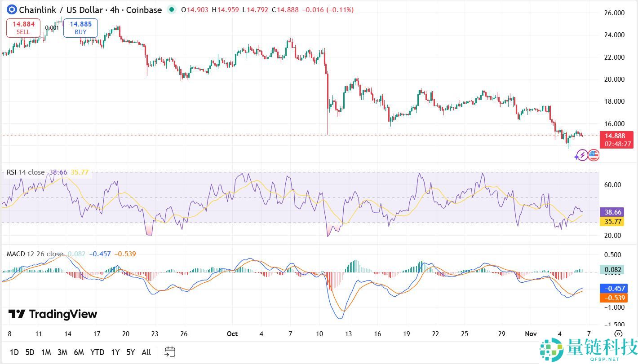Click the purple 38.66 RSI value label
The height and width of the screenshot is (364, 638).
pyautogui.click(x=613, y=212)
